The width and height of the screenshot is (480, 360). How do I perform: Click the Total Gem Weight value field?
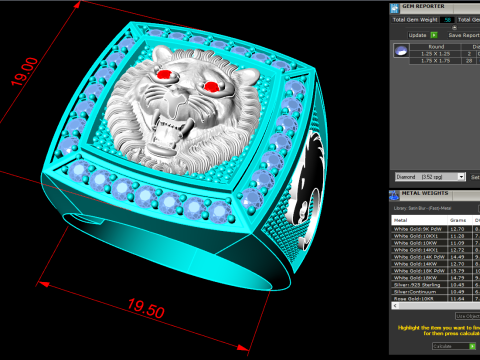pyautogui.click(x=447, y=20)
